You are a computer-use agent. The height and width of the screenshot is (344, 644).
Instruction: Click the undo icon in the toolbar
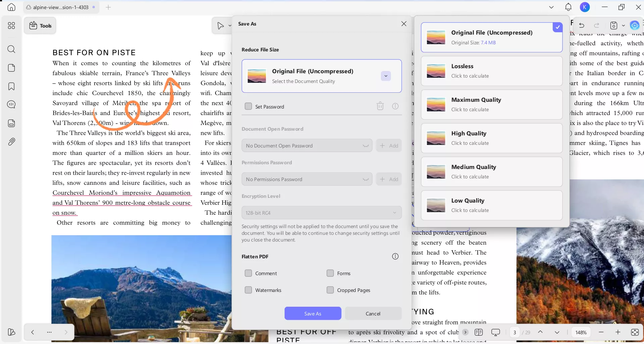[582, 25]
